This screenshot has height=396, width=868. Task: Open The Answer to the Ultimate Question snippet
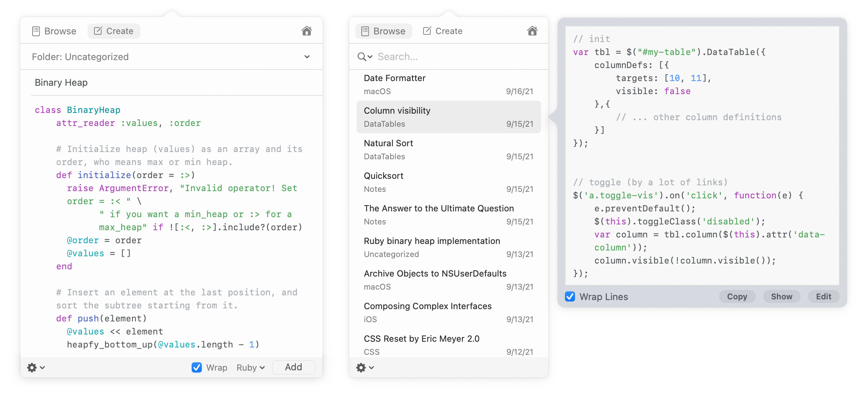click(448, 215)
